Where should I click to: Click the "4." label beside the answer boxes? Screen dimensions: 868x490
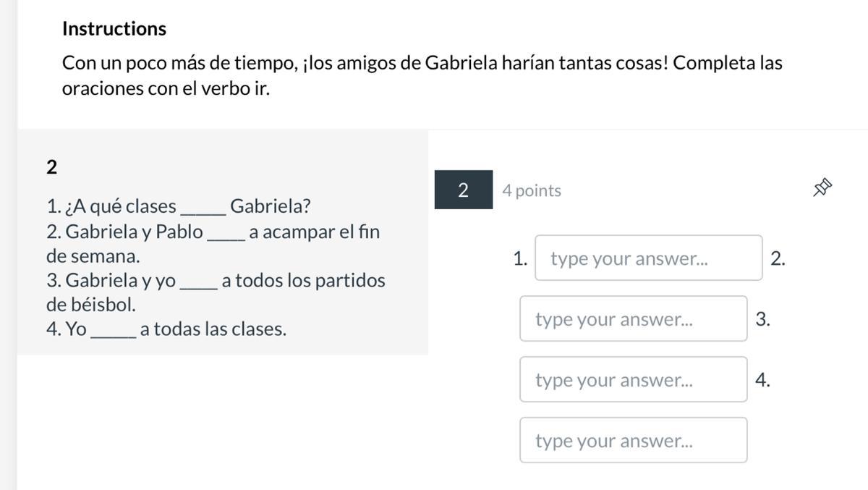pyautogui.click(x=762, y=380)
